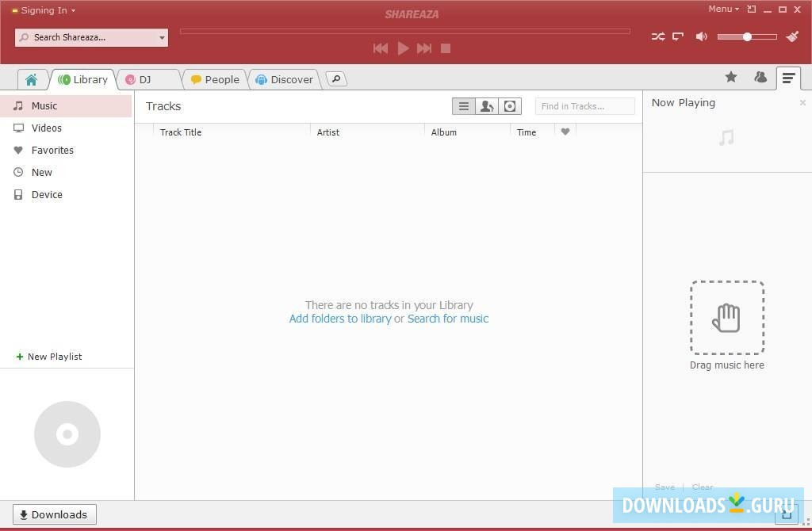
Task: Go to the Home tab icon
Action: pyautogui.click(x=32, y=80)
